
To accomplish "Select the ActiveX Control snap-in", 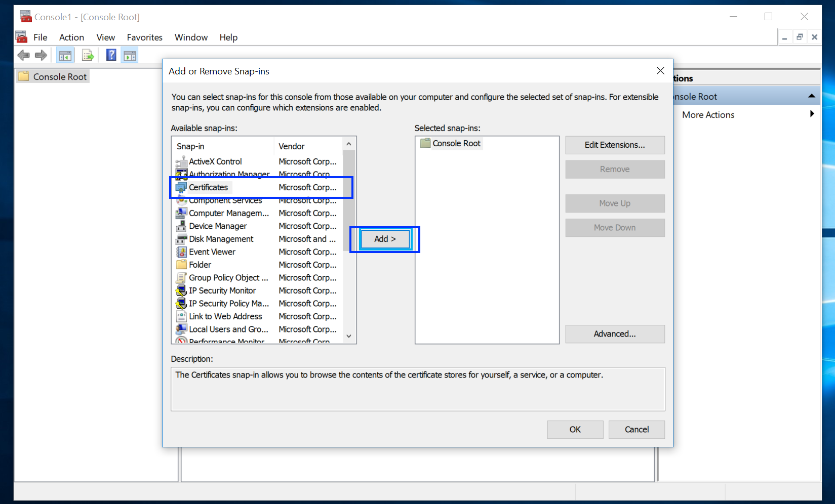I will point(215,161).
